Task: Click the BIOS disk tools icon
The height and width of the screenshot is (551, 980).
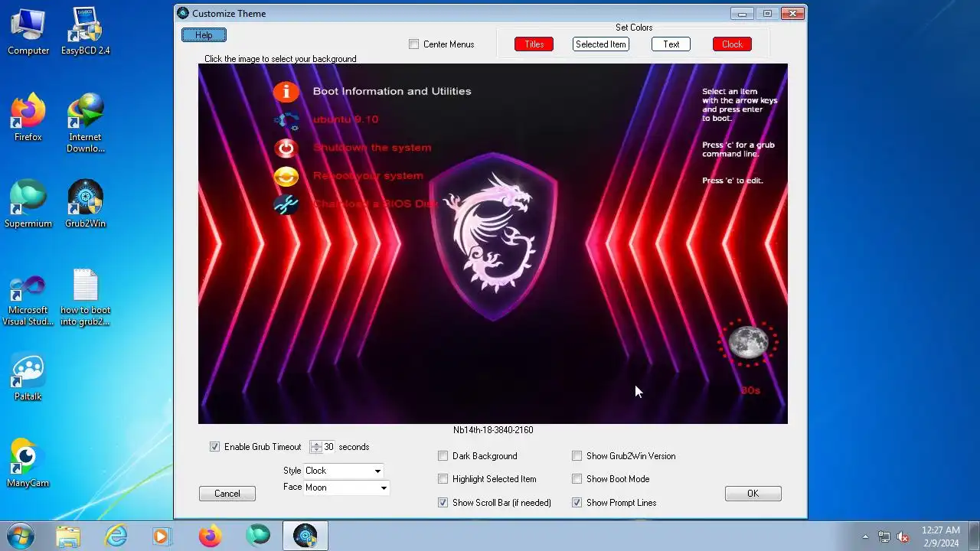Action: [286, 204]
